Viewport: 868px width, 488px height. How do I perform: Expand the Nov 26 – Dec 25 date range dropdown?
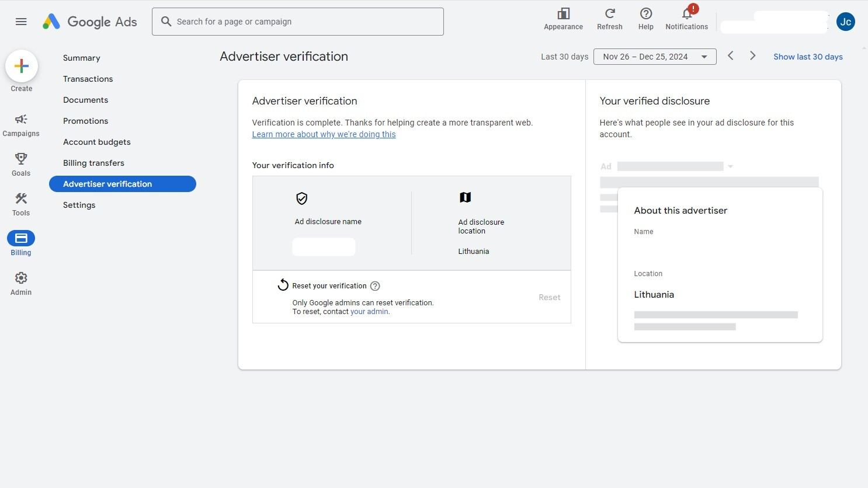coord(654,57)
